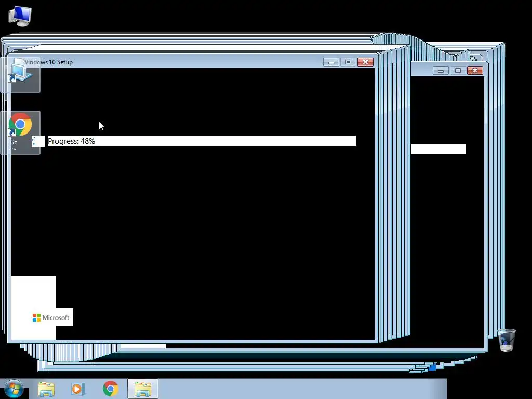The image size is (532, 399).
Task: Close the Windows 10 Setup window
Action: [365, 62]
